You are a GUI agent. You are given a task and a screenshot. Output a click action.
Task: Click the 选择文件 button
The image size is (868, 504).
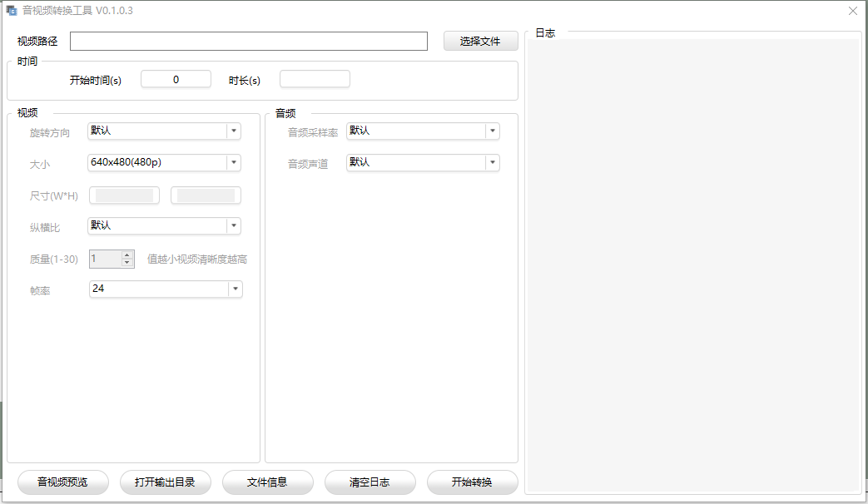click(x=480, y=41)
